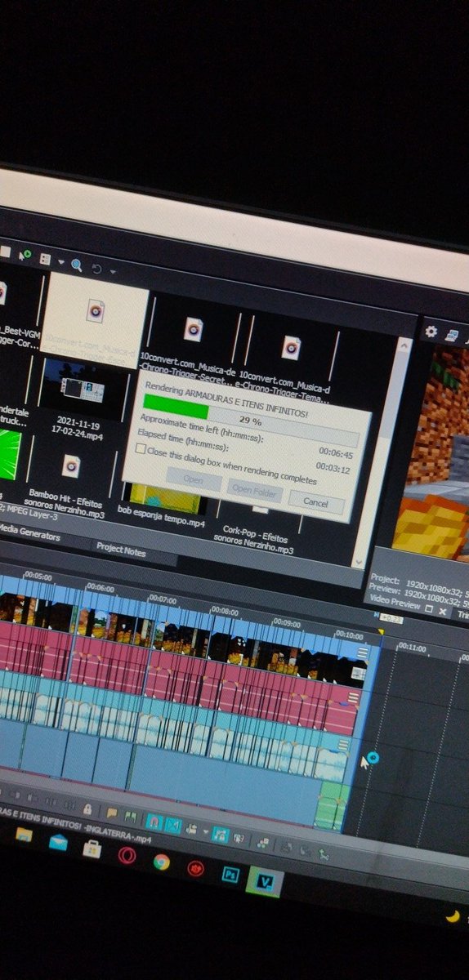Click the external monitor preview icon

pyautogui.click(x=451, y=335)
